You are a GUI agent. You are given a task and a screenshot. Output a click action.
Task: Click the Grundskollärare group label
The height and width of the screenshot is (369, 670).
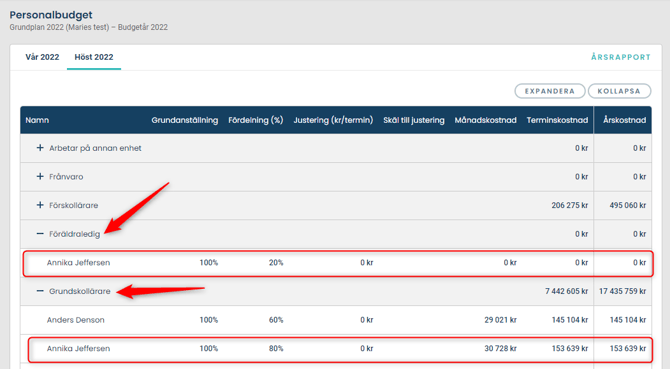79,291
